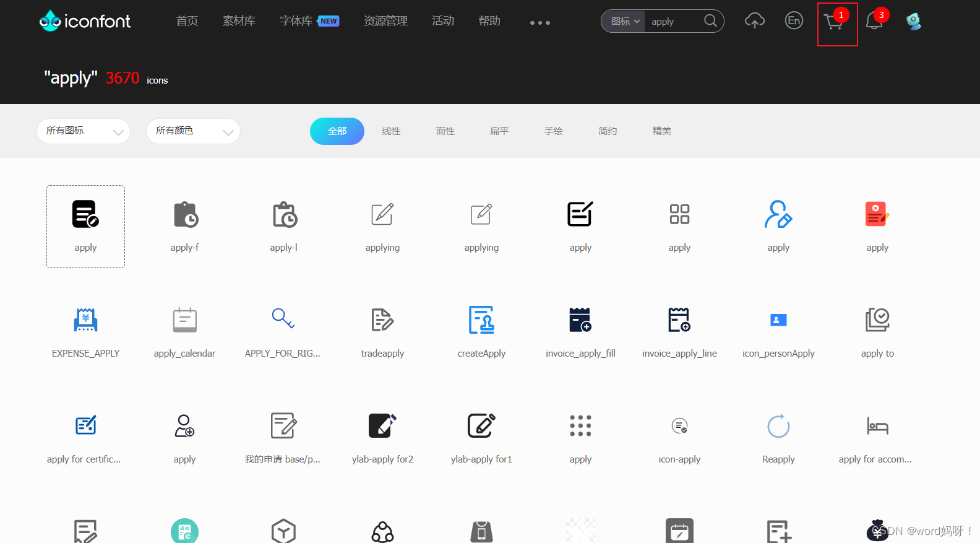Select the APPLY_FOR_RIG... magnifier icon

pos(283,319)
